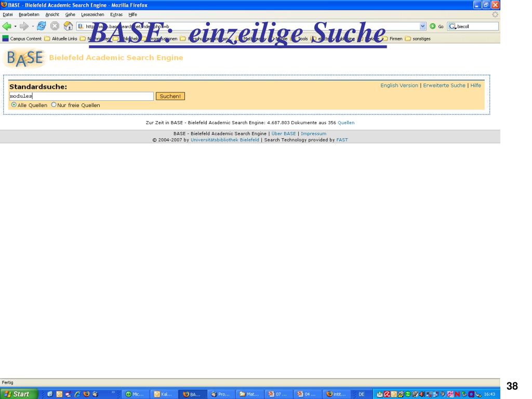Visit the Universitätsbibliothek Bielefeld link
Screen dimensions: 532x399
pos(224,140)
